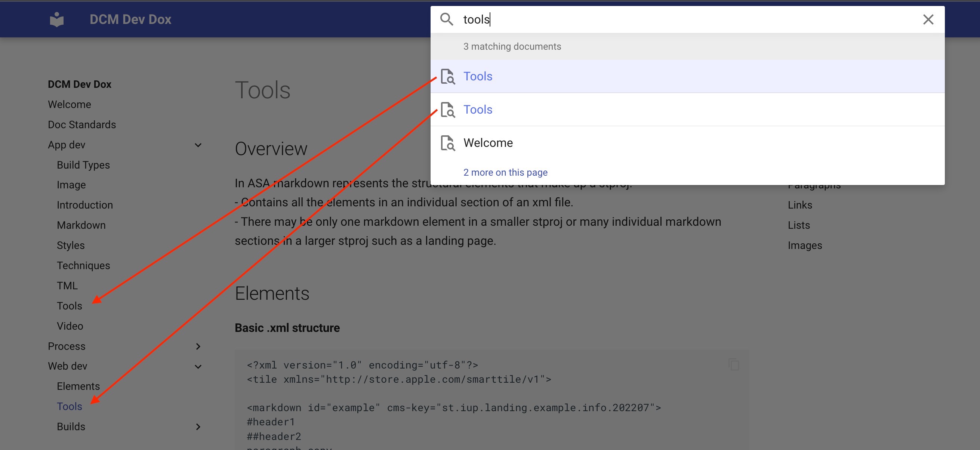The image size is (980, 450).
Task: Open Build Types under App dev
Action: (83, 165)
